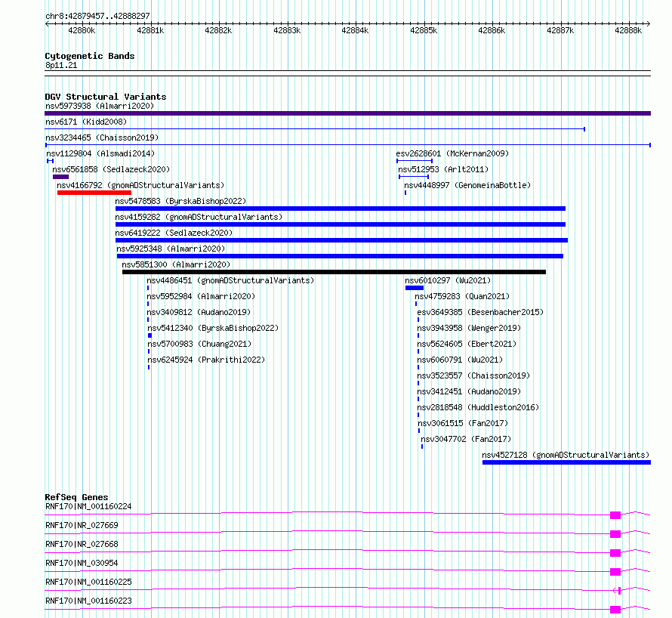The width and height of the screenshot is (672, 618).
Task: Click the DGV Structural Variants track title
Action: [x=106, y=97]
